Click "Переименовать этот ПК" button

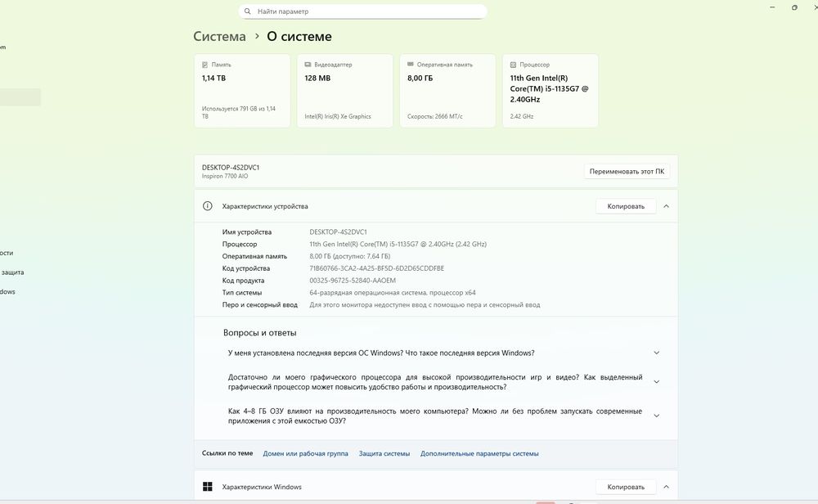[x=627, y=171]
